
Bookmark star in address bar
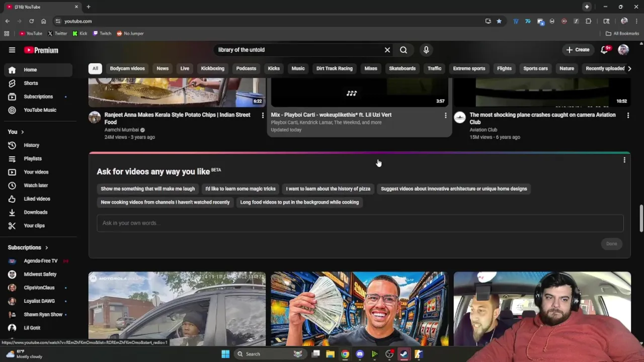click(499, 21)
